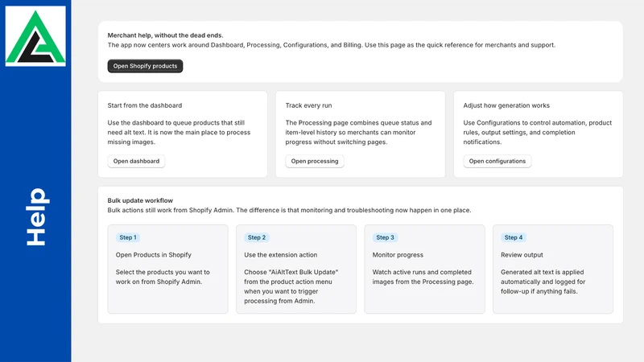Click 'The Processing page combines queue status' paragraph
This screenshot has height=362, width=644.
coord(358,132)
